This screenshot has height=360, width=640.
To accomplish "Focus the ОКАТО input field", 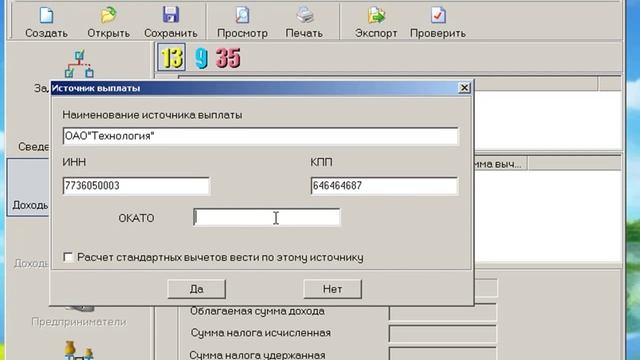I will pos(267,217).
